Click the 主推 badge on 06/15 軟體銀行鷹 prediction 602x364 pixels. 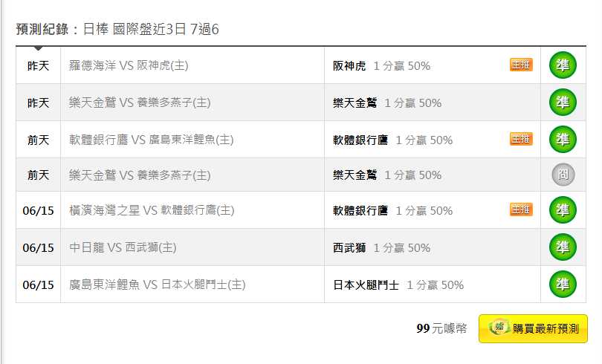(x=521, y=209)
